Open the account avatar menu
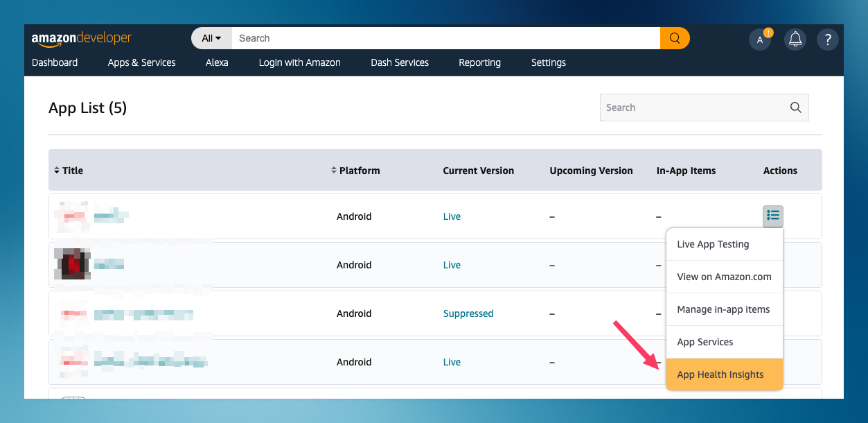 click(760, 40)
